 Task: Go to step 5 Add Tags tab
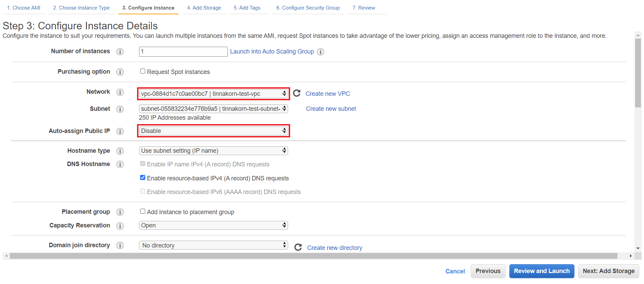tap(247, 8)
